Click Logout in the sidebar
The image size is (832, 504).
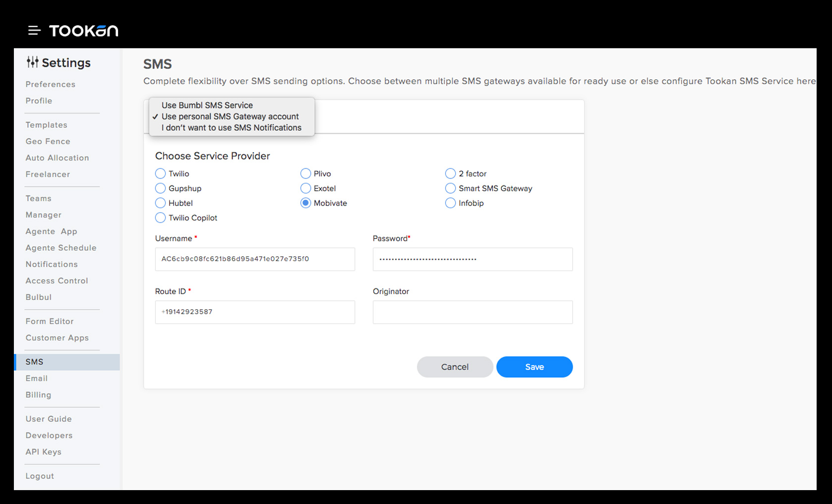click(x=40, y=476)
